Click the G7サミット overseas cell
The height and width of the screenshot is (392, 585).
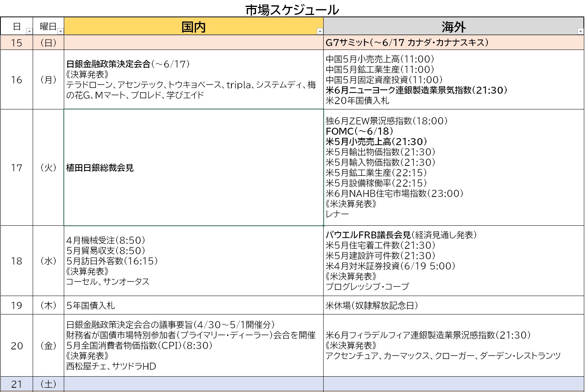453,43
